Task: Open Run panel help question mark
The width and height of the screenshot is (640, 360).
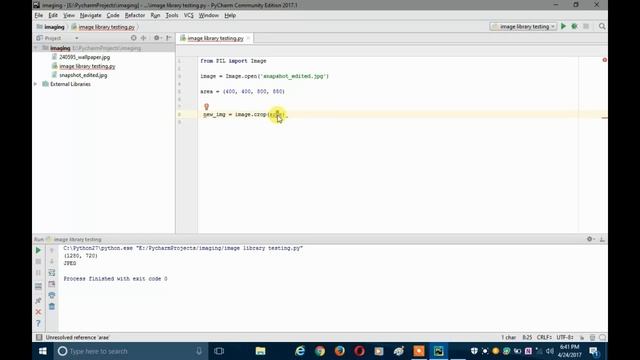Action: (38, 323)
